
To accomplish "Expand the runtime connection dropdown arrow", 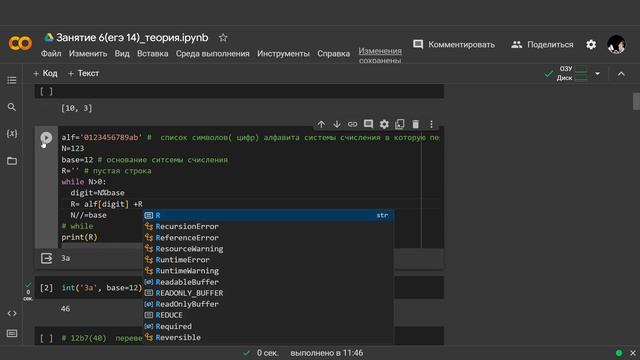I will tap(597, 73).
